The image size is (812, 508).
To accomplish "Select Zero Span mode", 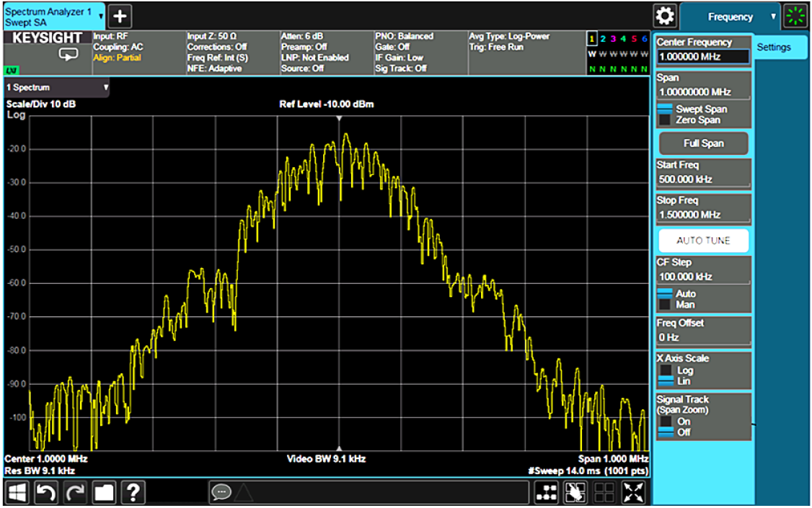I will click(690, 120).
